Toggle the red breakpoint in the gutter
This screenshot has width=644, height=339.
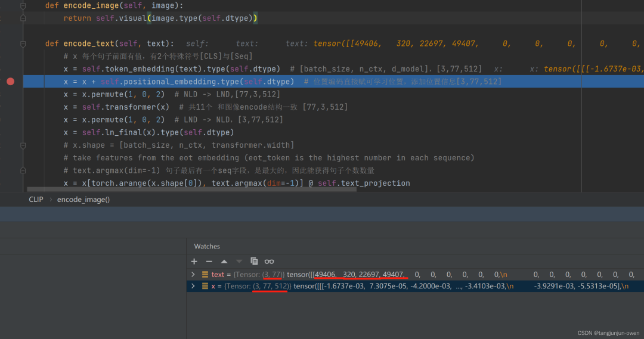point(10,82)
